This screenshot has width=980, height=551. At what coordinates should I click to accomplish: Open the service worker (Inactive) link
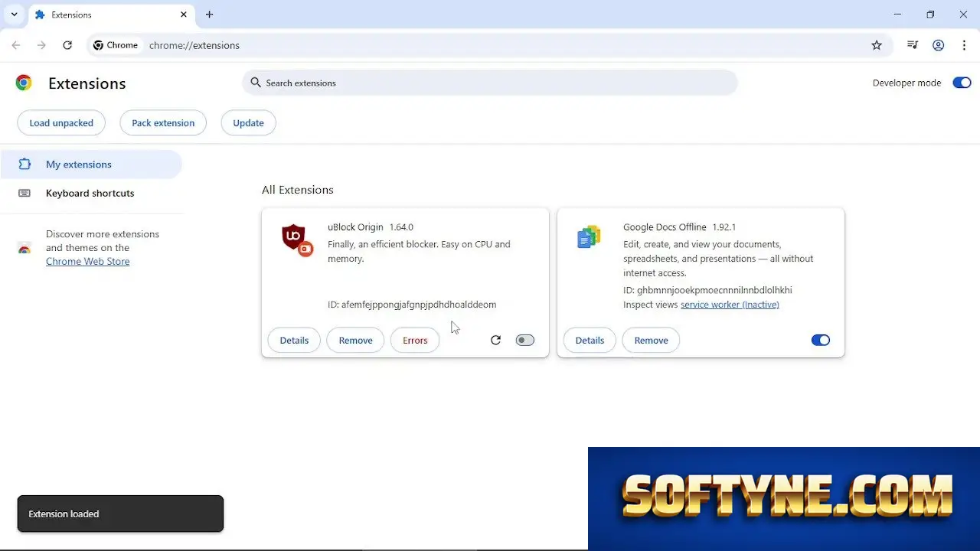click(x=730, y=305)
